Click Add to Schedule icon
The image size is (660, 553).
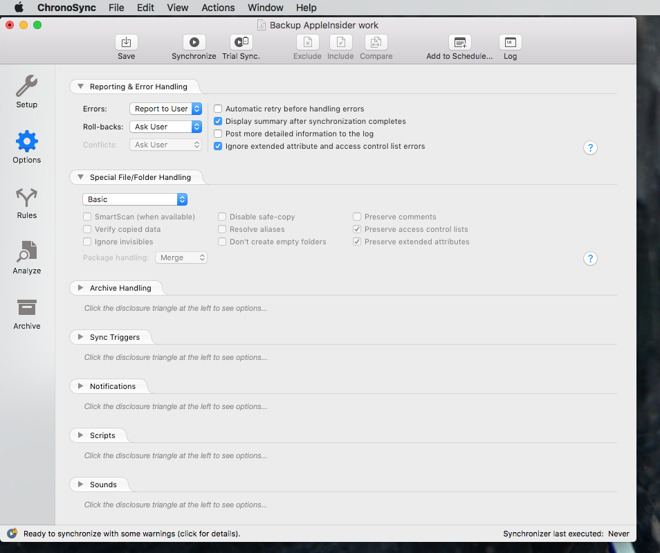(x=460, y=43)
